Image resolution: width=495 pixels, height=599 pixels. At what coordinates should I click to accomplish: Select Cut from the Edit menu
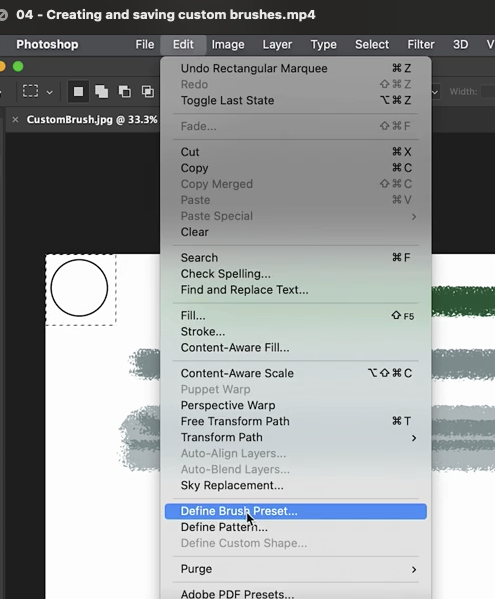(296, 152)
